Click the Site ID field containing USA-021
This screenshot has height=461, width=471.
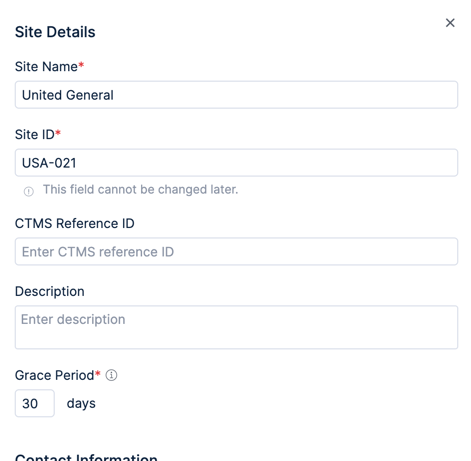click(x=236, y=163)
